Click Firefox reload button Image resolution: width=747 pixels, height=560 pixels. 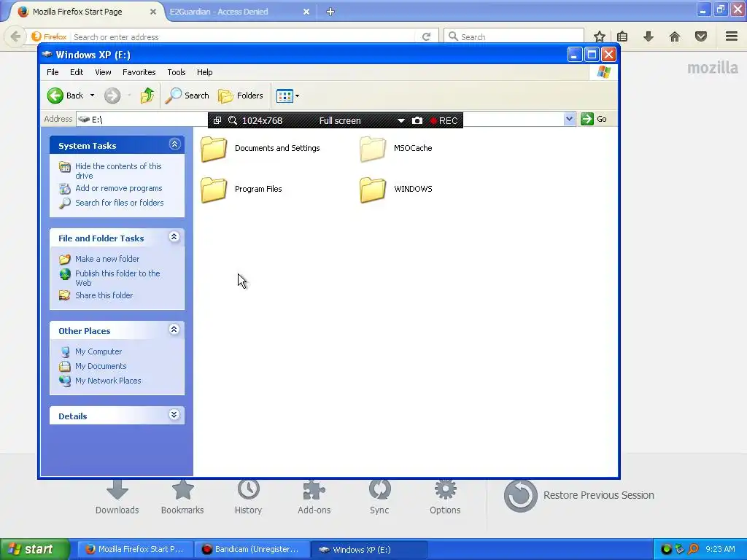point(426,36)
